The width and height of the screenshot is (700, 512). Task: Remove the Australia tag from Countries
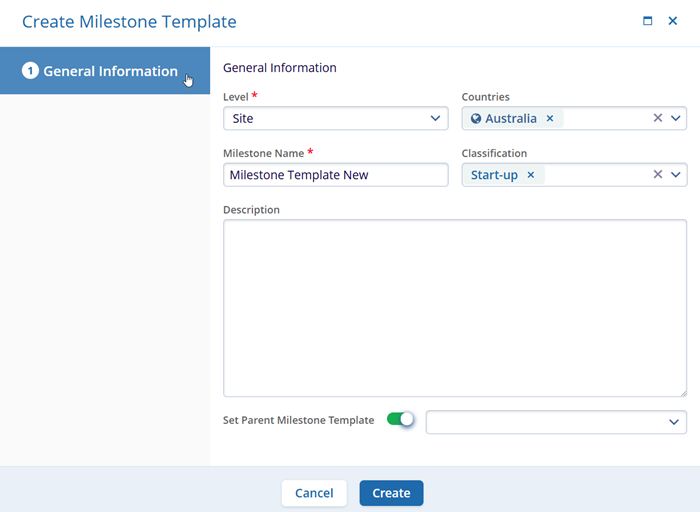tap(550, 118)
